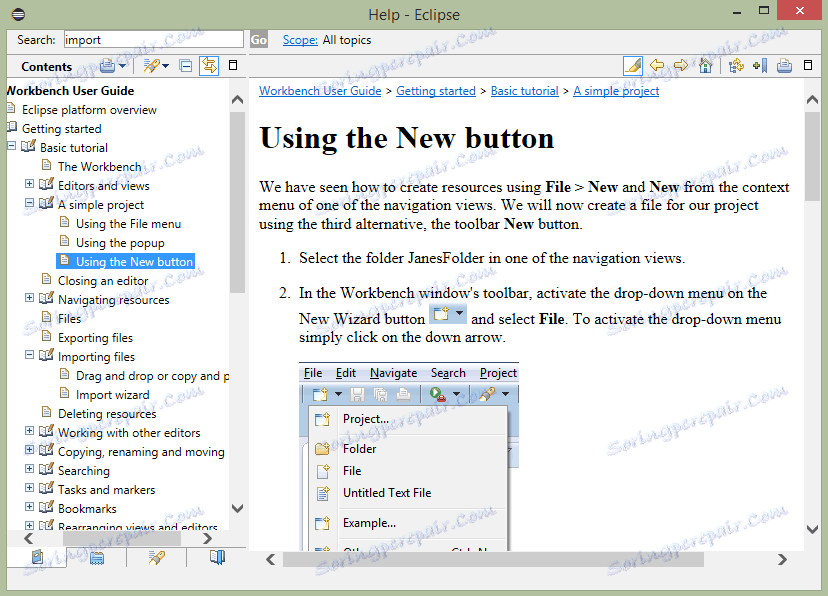The height and width of the screenshot is (596, 828).
Task: Click the Go back arrow icon
Action: click(x=657, y=66)
